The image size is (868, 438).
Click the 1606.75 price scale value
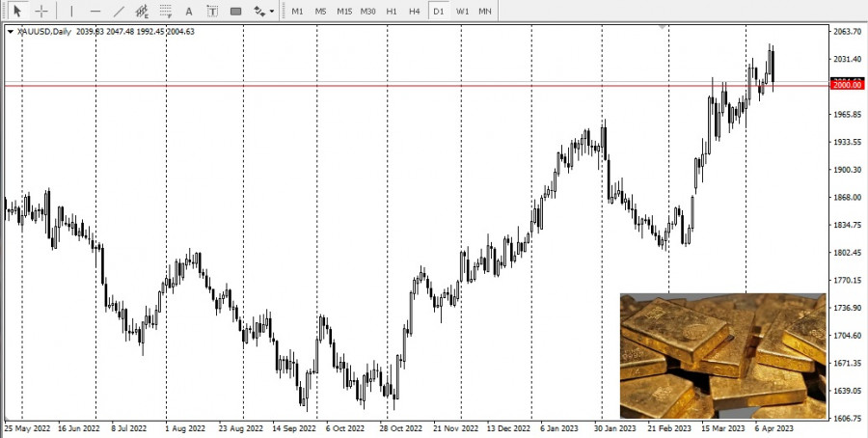[x=848, y=418]
